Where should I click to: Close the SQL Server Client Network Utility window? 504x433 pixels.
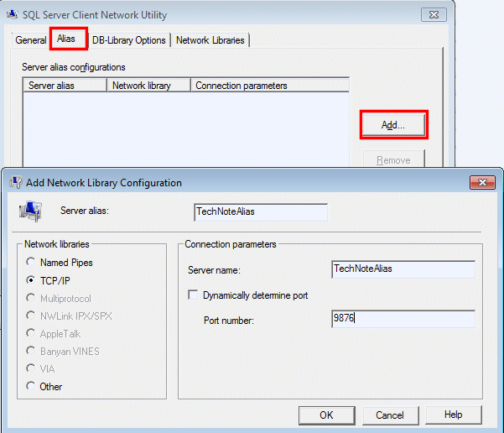[x=434, y=15]
